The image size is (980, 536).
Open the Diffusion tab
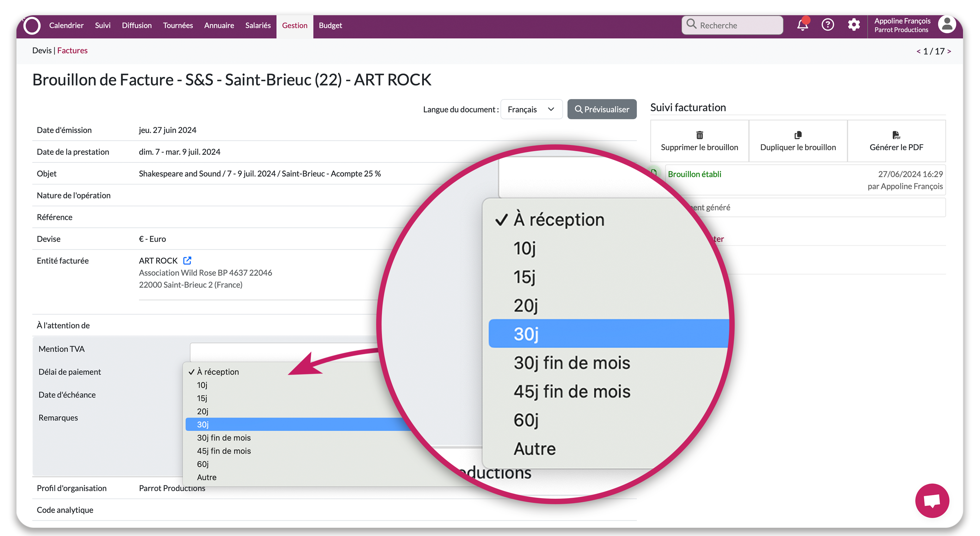[137, 26]
